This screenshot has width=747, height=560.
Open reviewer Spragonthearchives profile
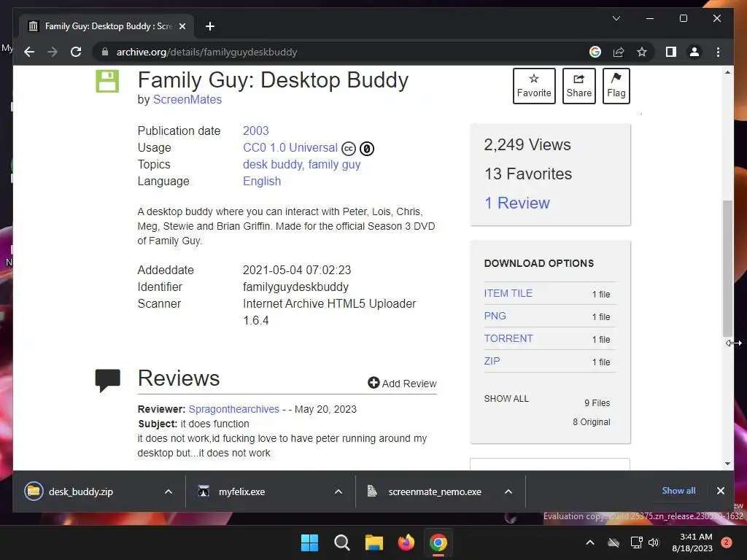pos(234,409)
